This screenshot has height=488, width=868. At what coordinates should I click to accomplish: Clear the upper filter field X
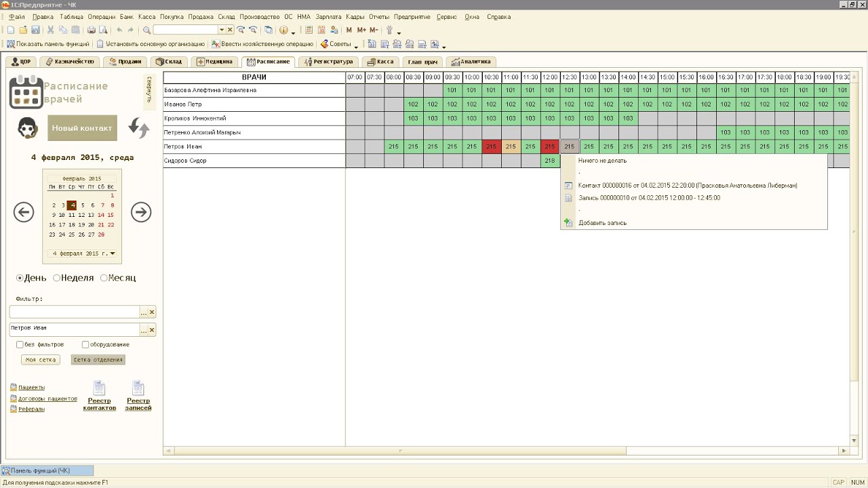pyautogui.click(x=152, y=312)
